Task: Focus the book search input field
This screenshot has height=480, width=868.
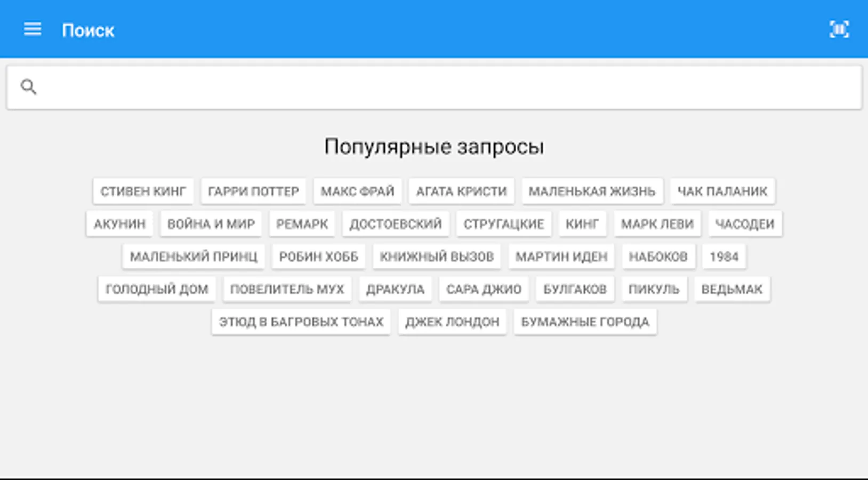Action: coord(434,87)
